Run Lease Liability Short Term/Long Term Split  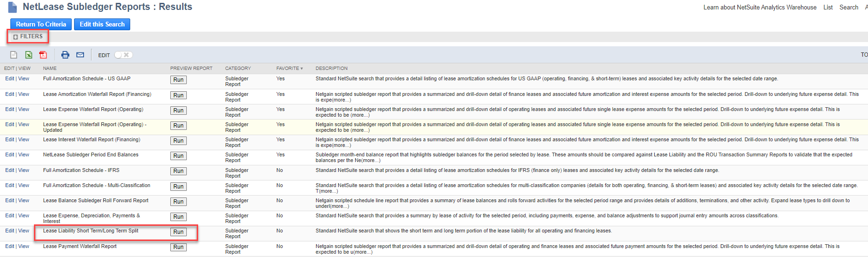(x=178, y=232)
